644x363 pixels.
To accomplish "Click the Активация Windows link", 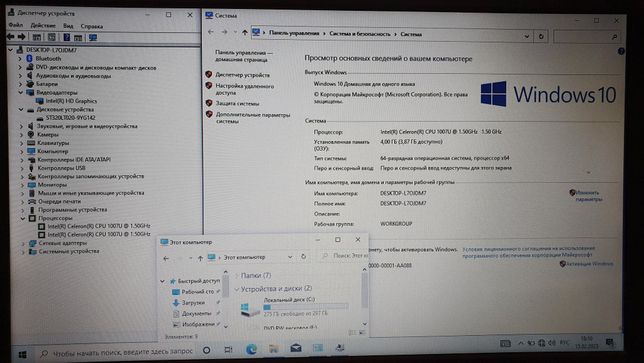I will coord(589,264).
